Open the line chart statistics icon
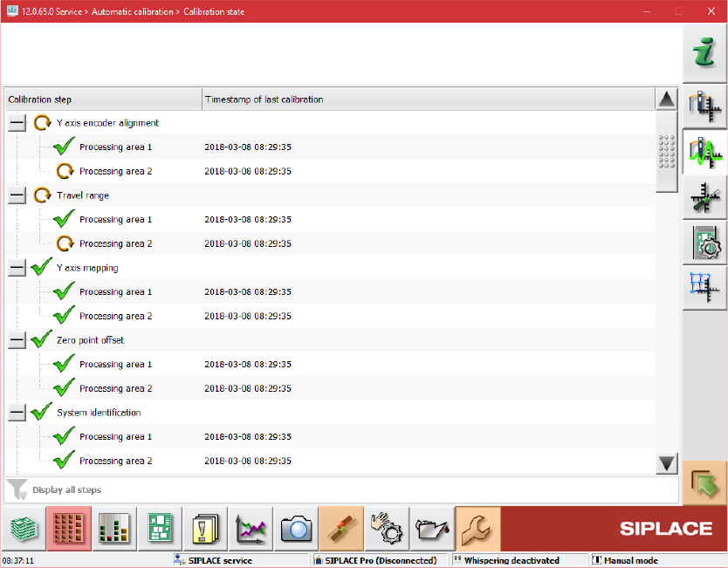This screenshot has width=728, height=568. pos(251,529)
